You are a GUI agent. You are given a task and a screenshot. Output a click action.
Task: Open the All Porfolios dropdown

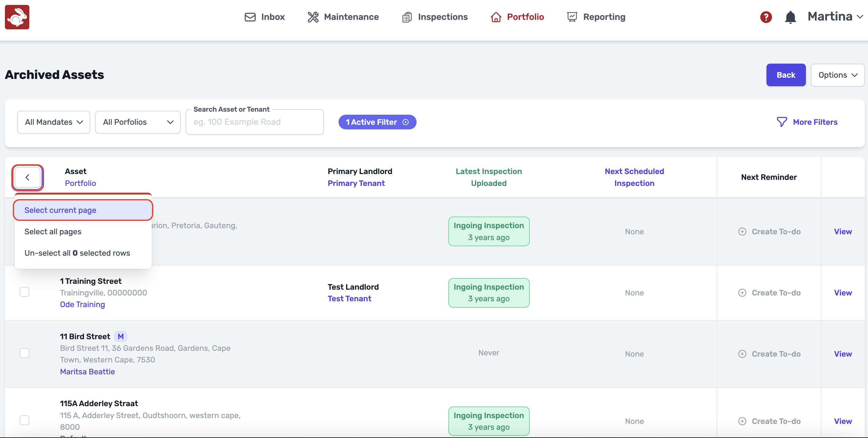click(x=137, y=122)
